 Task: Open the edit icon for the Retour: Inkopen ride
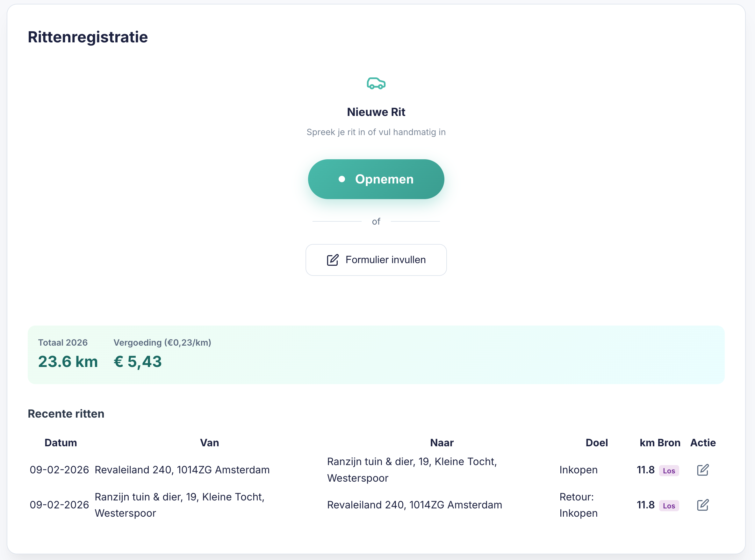pyautogui.click(x=702, y=505)
